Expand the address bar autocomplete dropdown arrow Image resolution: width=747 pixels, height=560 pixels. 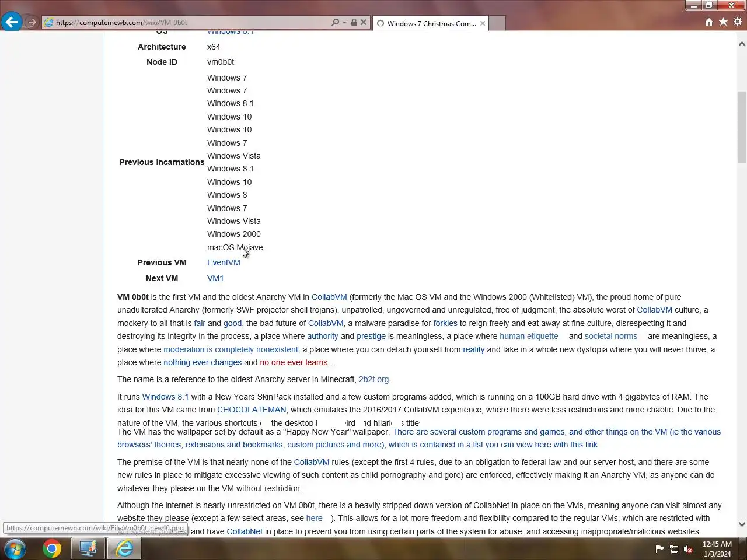coord(344,22)
